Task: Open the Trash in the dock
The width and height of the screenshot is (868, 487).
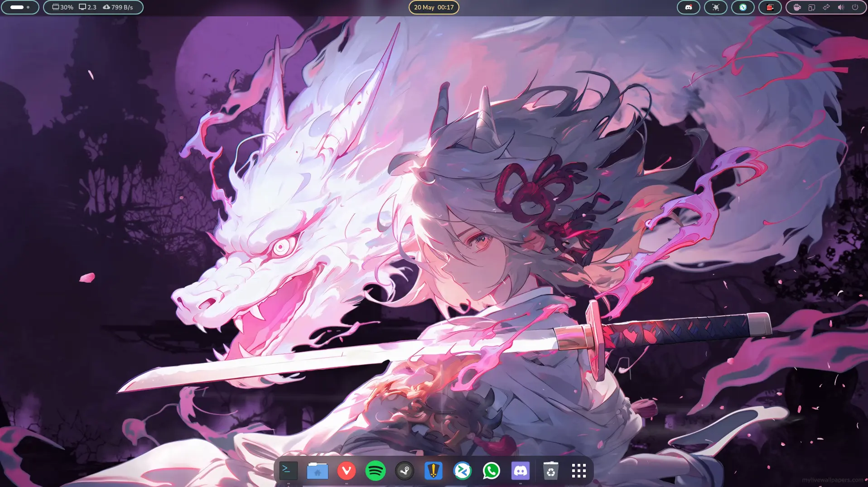Action: coord(550,471)
